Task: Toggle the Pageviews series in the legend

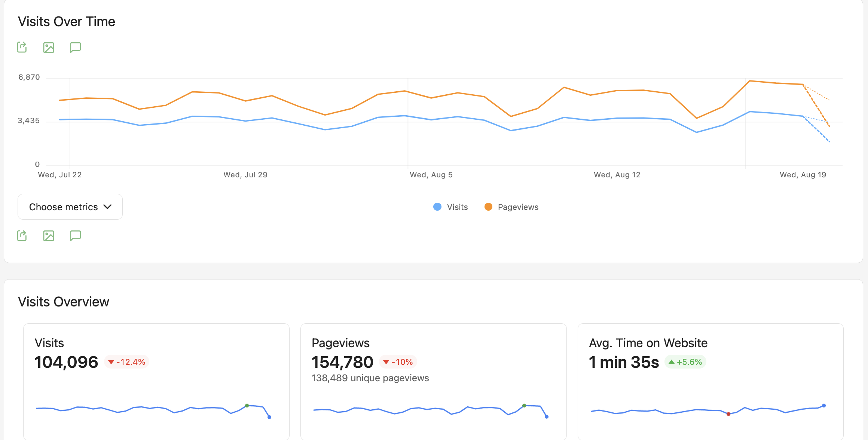Action: pyautogui.click(x=511, y=207)
